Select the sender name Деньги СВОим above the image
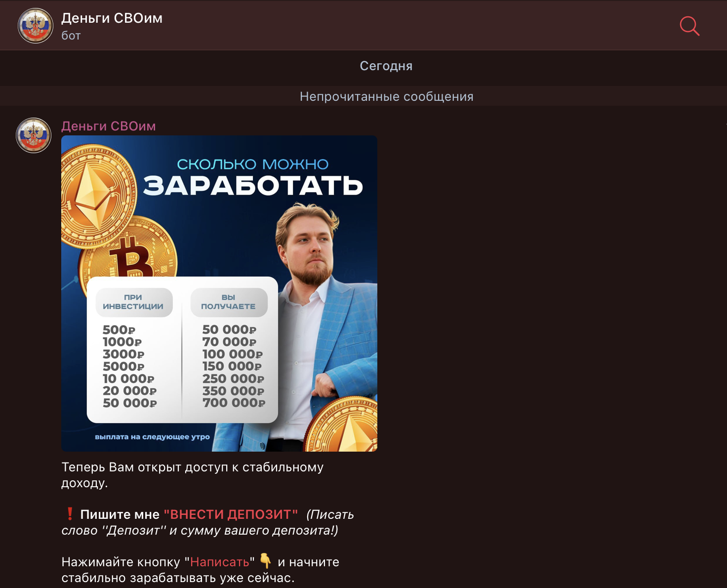Viewport: 727px width, 588px height. pyautogui.click(x=108, y=126)
